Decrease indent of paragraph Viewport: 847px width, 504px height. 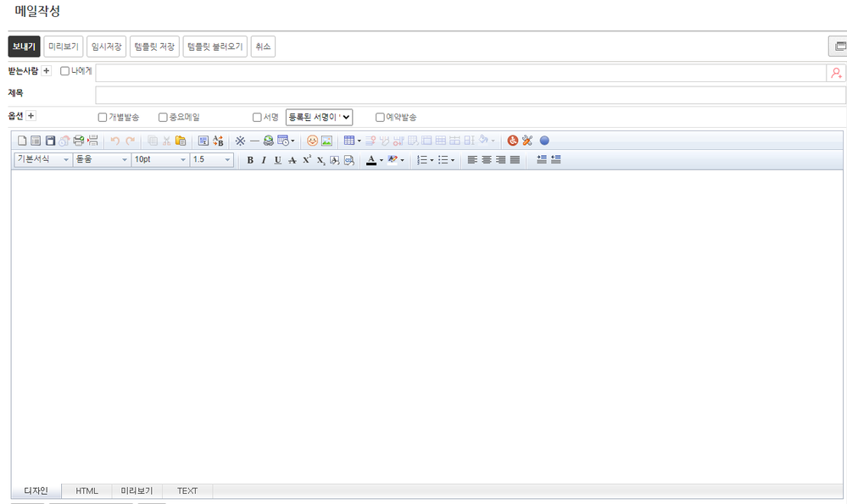[556, 160]
